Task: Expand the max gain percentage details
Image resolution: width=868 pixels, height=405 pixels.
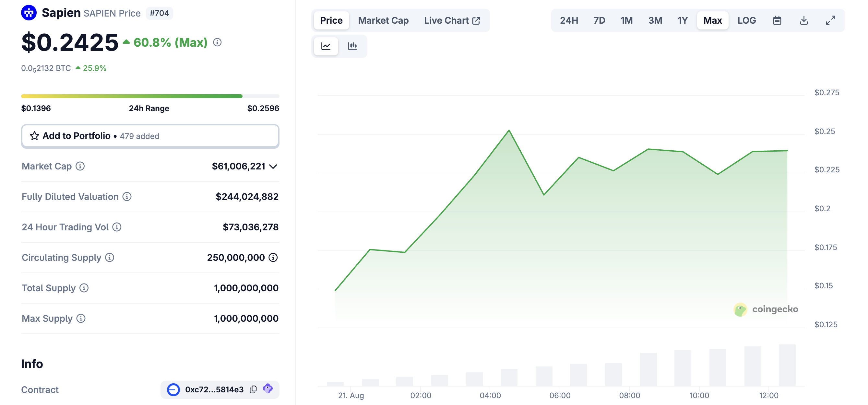Action: (217, 42)
